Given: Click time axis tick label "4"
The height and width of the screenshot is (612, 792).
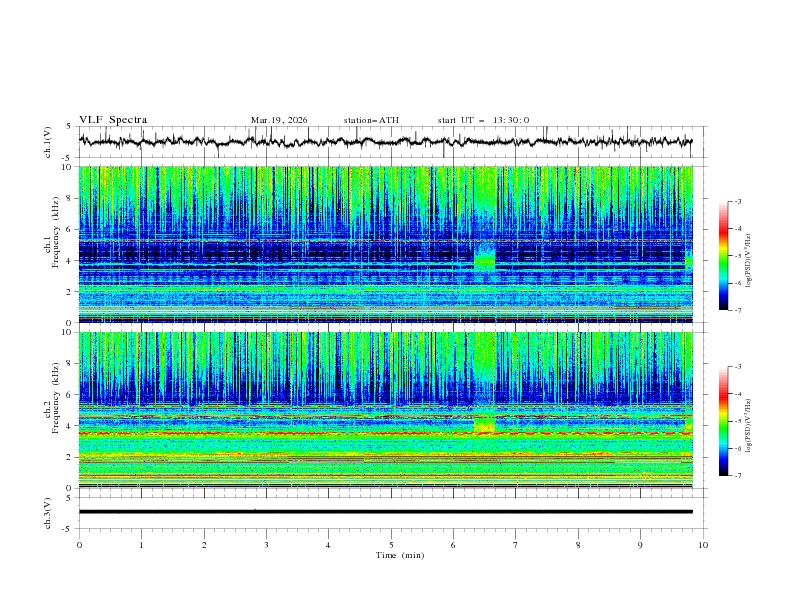Looking at the screenshot, I should 329,545.
